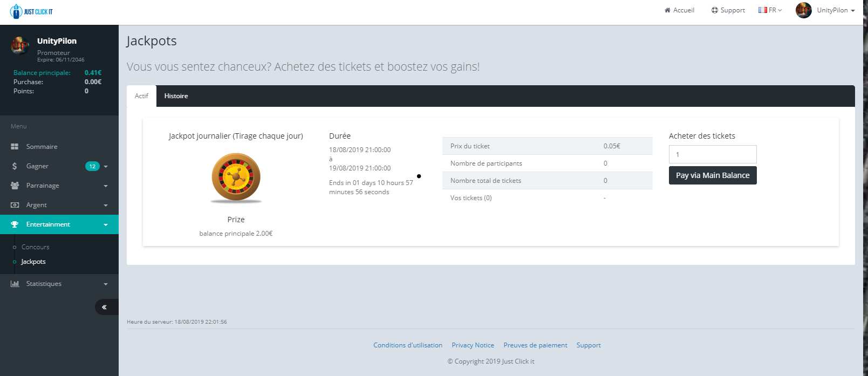The image size is (868, 376).
Task: Click the Parrainage users icon
Action: [15, 186]
